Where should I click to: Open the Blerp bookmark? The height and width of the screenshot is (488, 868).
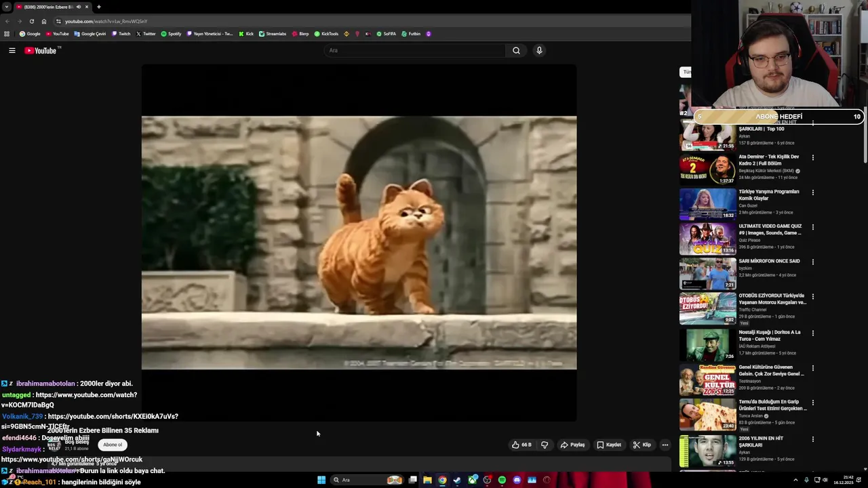pos(300,34)
